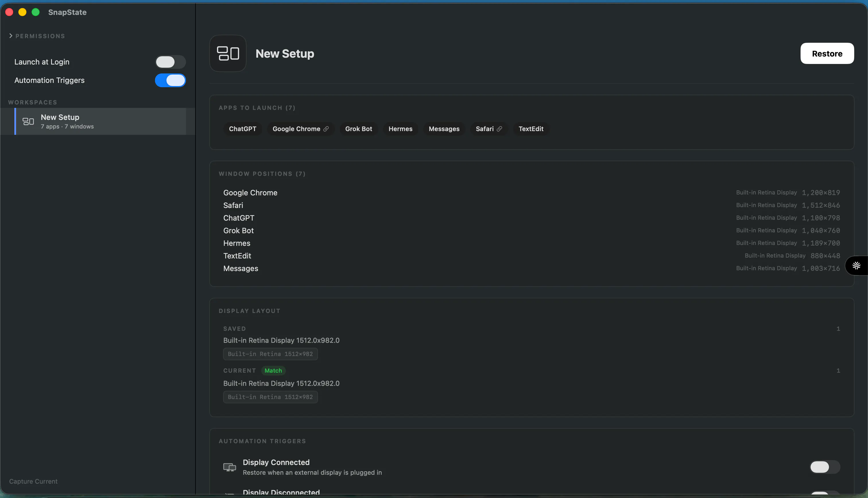Click the current Built-in Retina 1512×982 box

(x=270, y=397)
